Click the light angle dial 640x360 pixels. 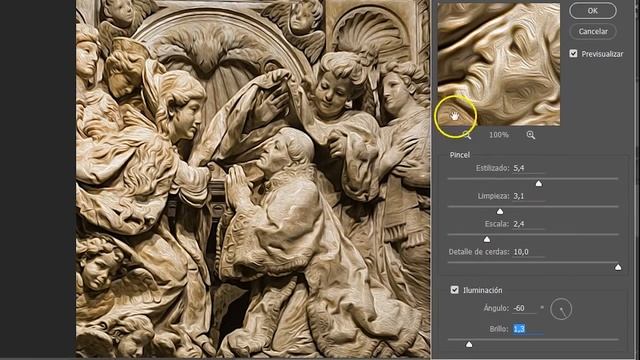point(561,309)
